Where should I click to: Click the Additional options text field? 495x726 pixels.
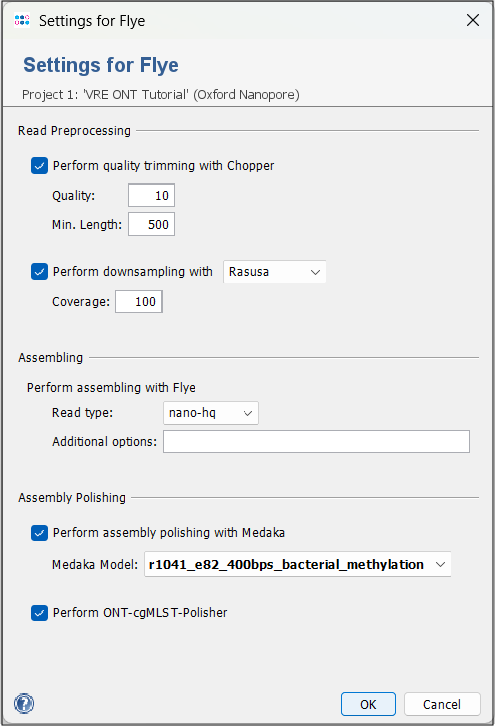[316, 442]
